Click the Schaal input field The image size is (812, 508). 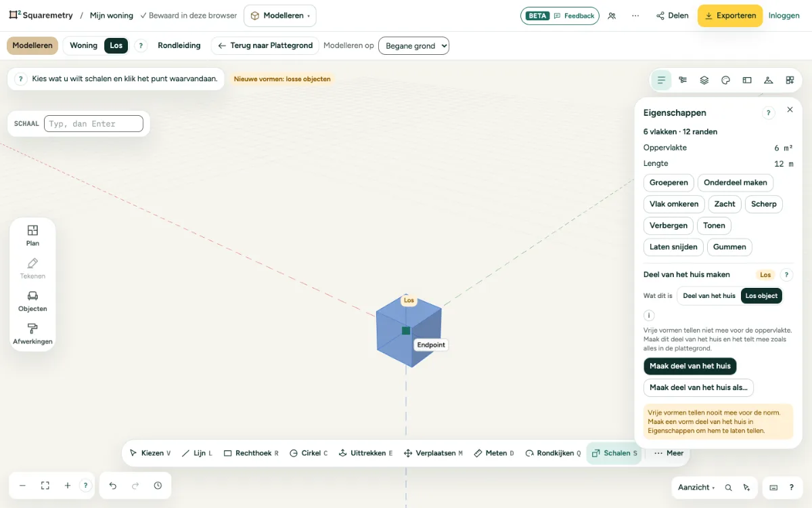click(93, 124)
